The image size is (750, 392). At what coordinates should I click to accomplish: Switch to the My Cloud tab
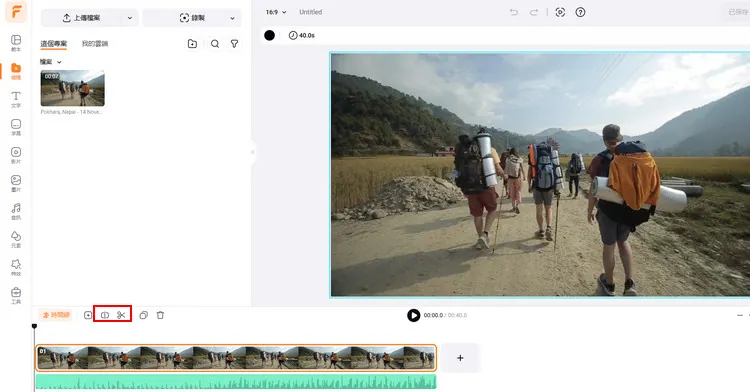coord(95,44)
